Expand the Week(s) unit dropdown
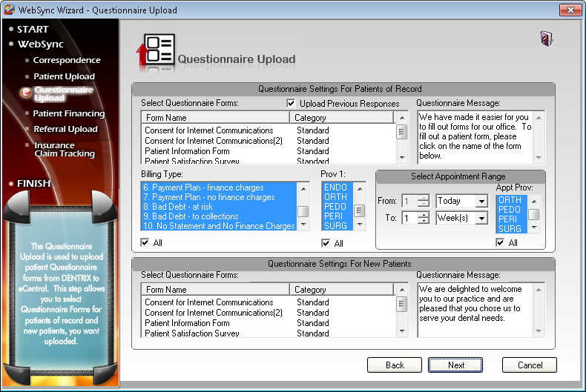 (481, 219)
